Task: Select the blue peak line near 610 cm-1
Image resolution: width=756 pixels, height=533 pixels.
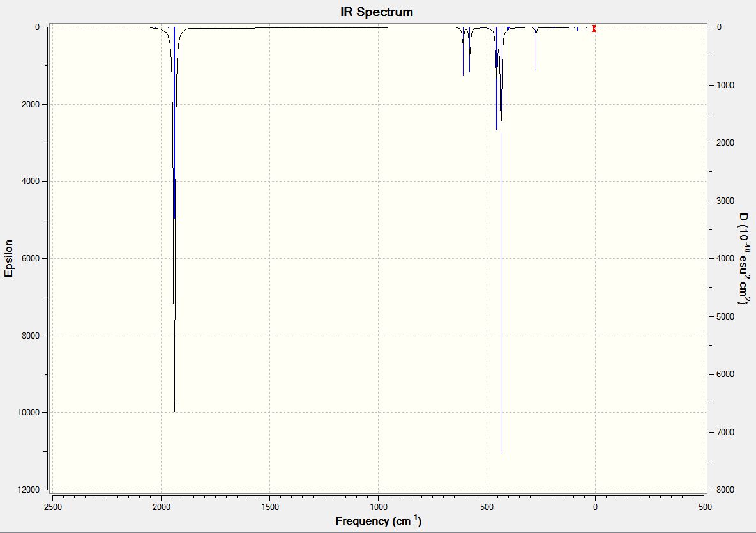Action: point(463,52)
